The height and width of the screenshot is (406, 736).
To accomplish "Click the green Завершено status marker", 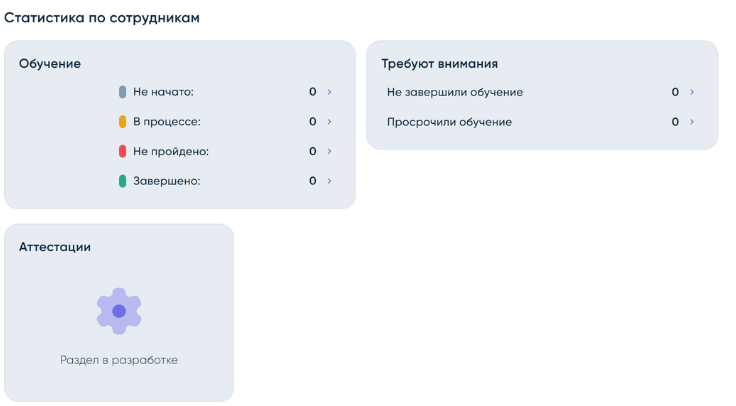I will point(122,181).
